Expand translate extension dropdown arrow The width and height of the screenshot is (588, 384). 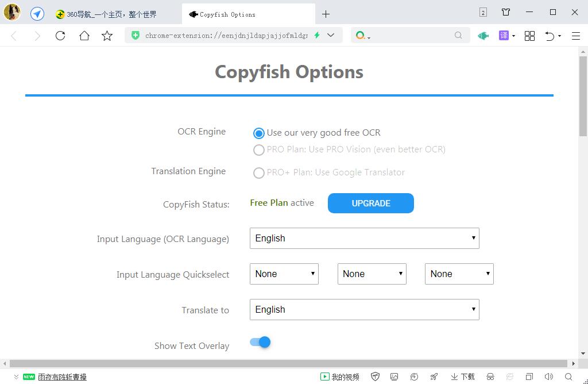(x=514, y=36)
